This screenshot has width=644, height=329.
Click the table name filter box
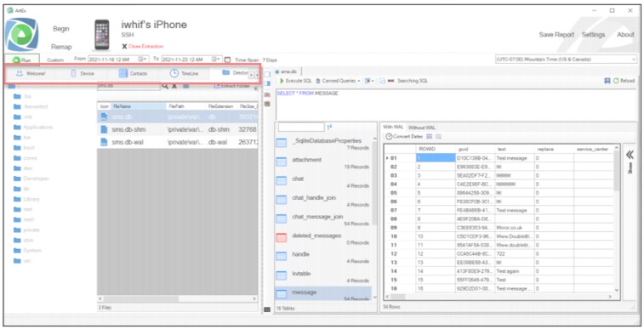301,128
